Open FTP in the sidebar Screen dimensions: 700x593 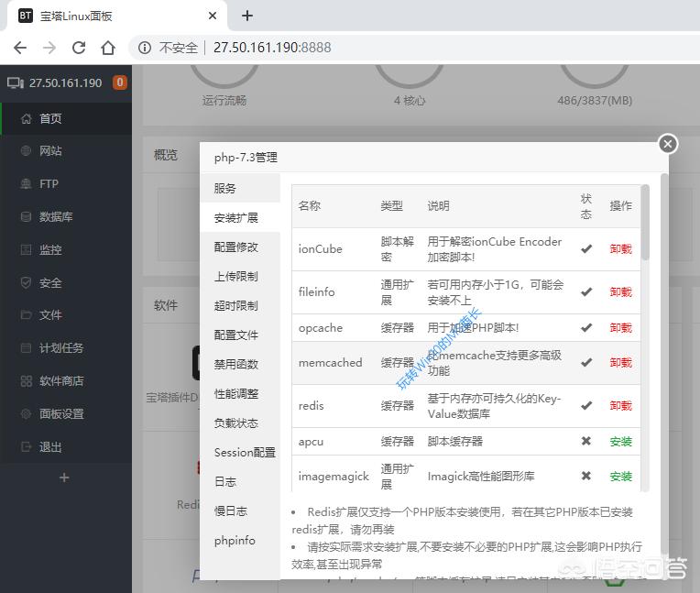pos(66,184)
